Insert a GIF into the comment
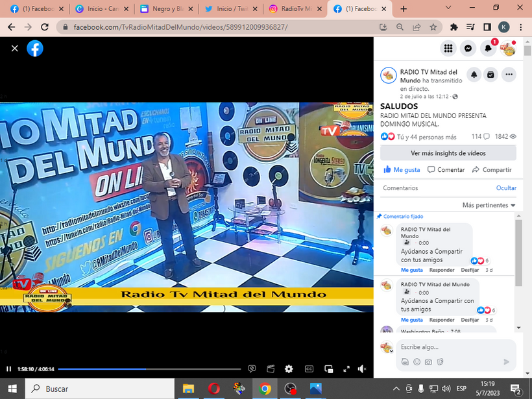Viewport: 532px width, 399px height. point(405,362)
